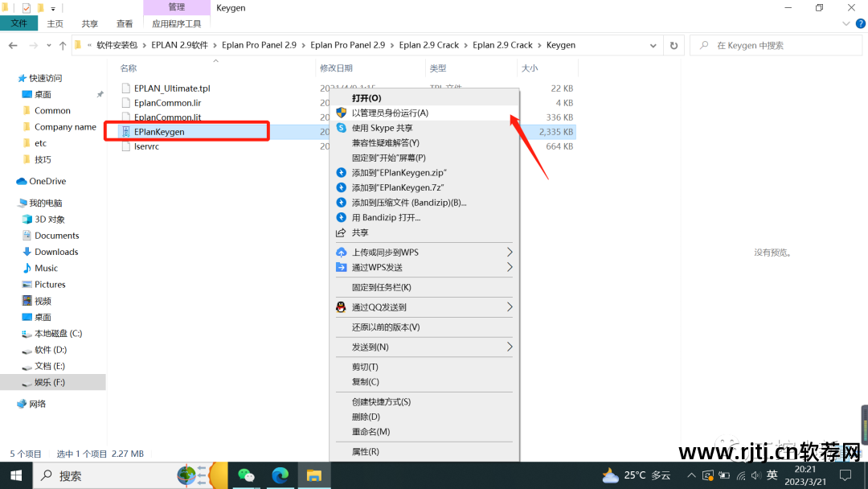The height and width of the screenshot is (489, 868).
Task: Choose 重命名(M) in context menu
Action: [424, 432]
